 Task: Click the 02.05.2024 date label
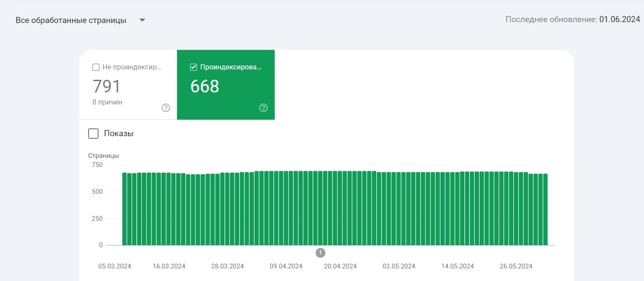click(x=399, y=266)
